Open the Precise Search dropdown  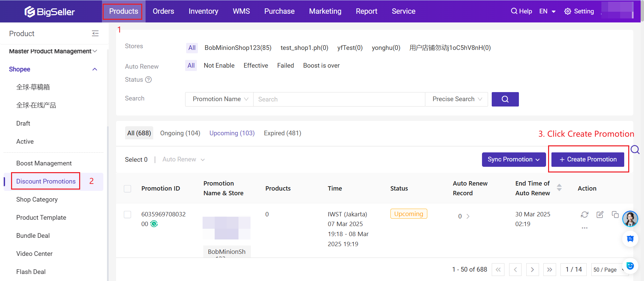coord(457,99)
